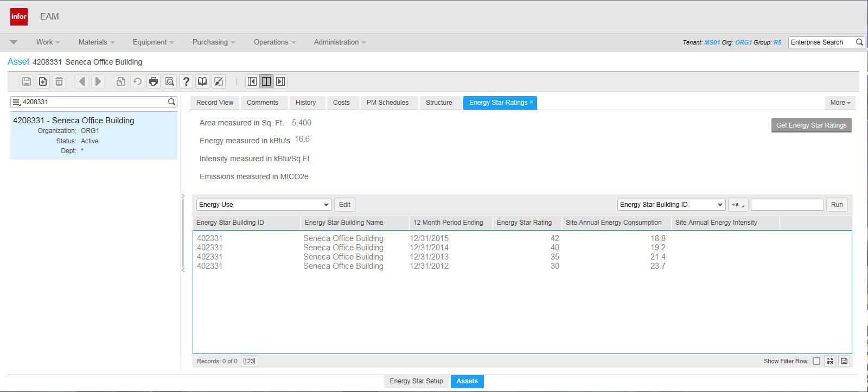The image size is (868, 392).
Task: Enable the Show Filter Row checkbox
Action: [816, 361]
